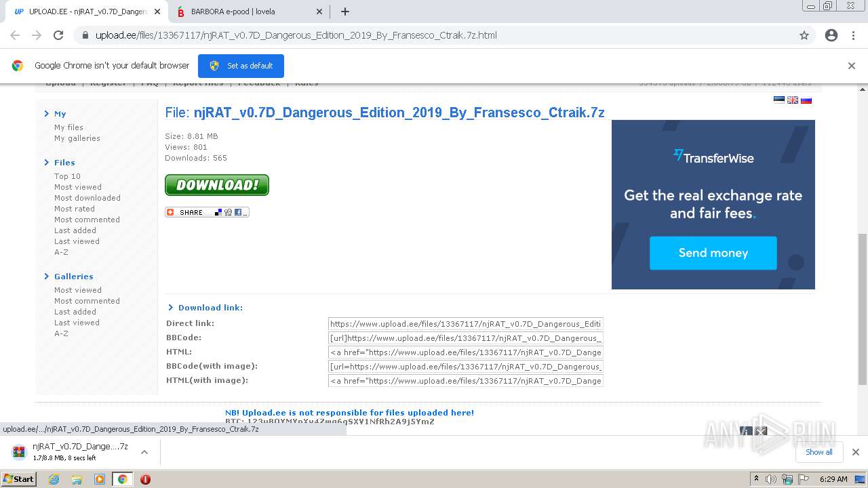Open Most viewed under Files
This screenshot has width=868, height=488.
tap(78, 187)
